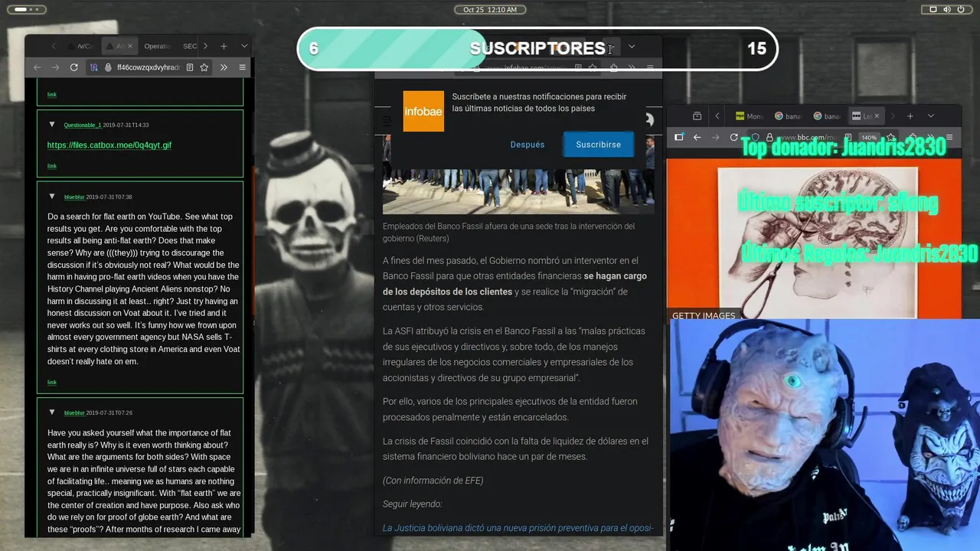The image size is (980, 551).
Task: Open the BBC window hamburger menu
Action: coord(949,137)
